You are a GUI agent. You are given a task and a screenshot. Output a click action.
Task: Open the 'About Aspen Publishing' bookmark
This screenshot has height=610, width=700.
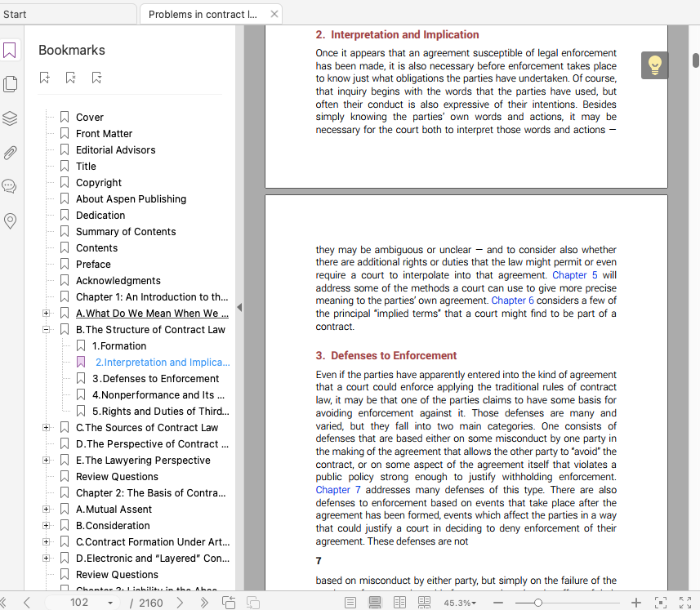pos(131,199)
